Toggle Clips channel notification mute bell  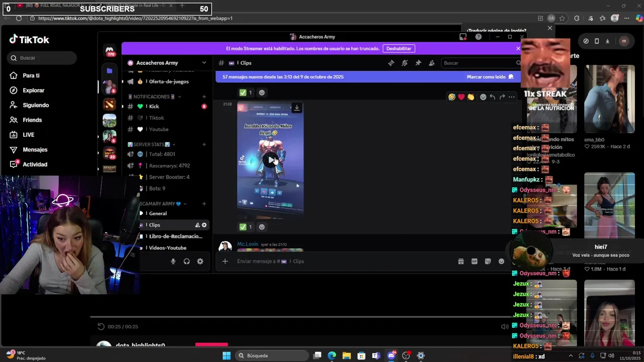click(x=405, y=63)
